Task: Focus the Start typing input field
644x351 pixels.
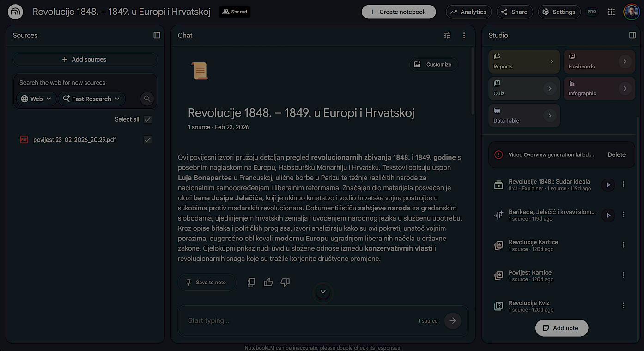Action: click(300, 320)
